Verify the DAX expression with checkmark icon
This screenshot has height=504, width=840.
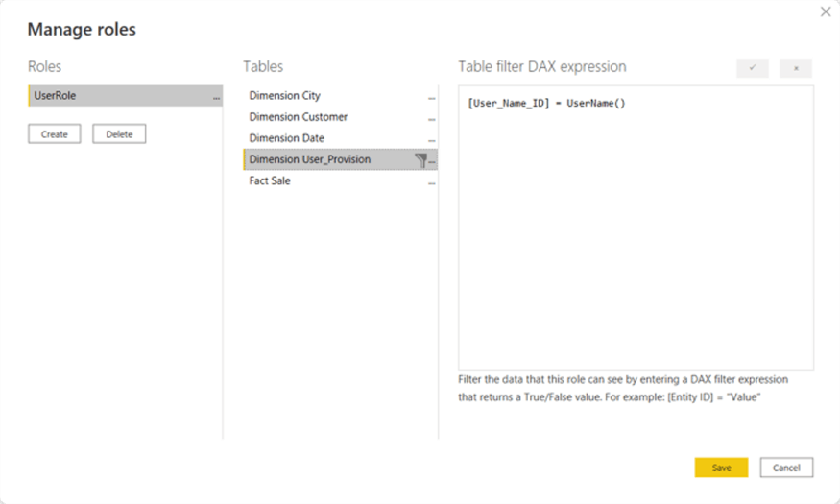[x=753, y=68]
